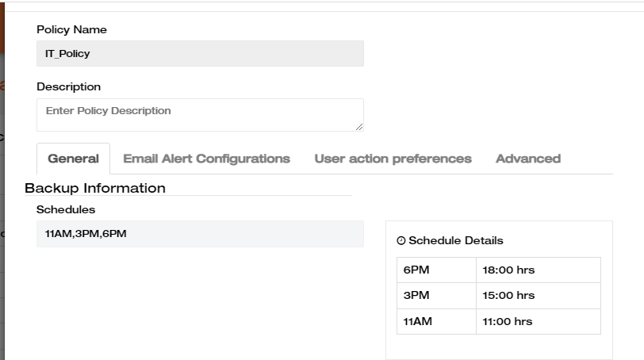
Task: Focus the Enter Policy Description textarea
Action: click(x=200, y=114)
